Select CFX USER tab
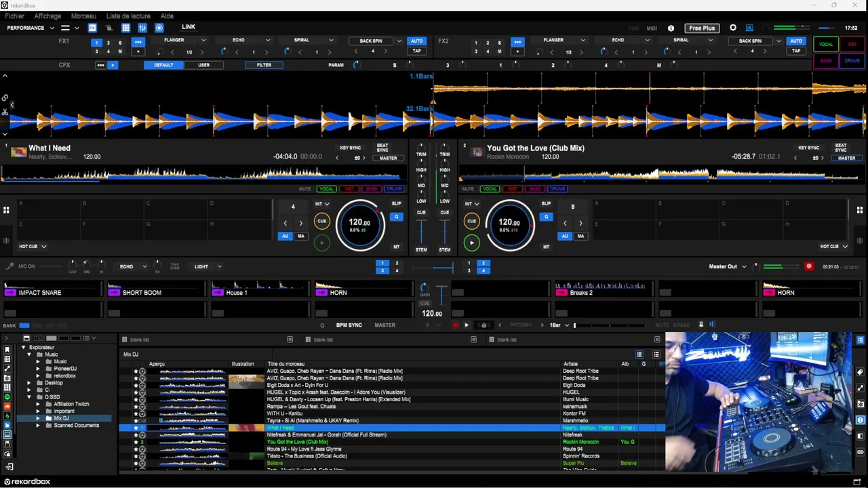 (x=203, y=65)
